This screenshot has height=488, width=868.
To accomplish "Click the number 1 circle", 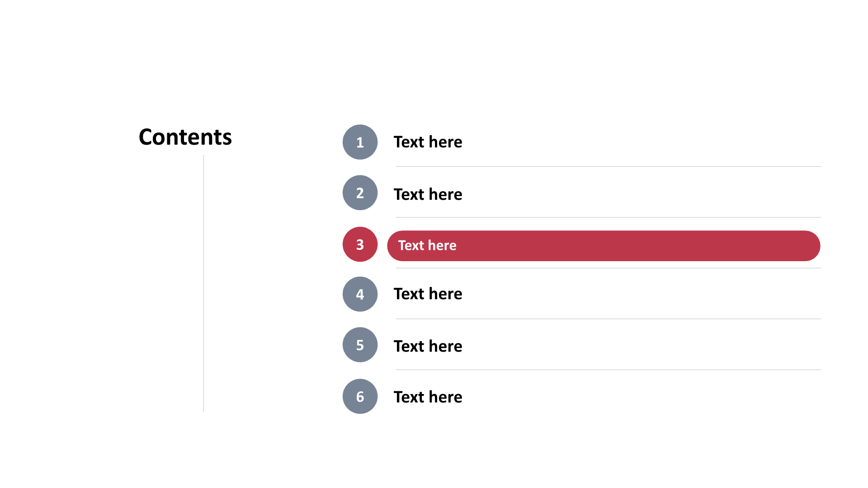I will point(360,142).
